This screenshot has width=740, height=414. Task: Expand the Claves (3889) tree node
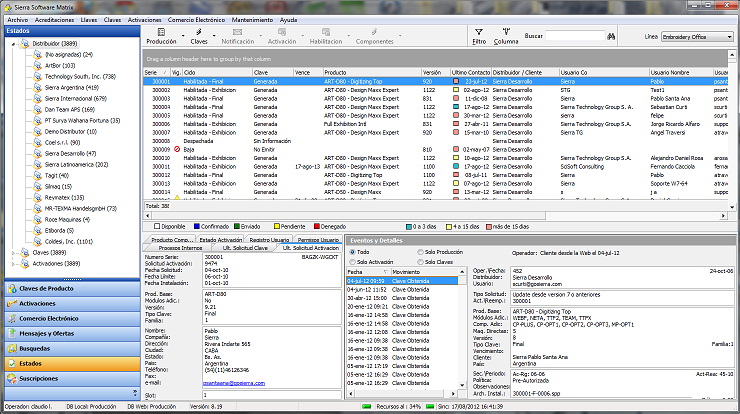coord(14,253)
